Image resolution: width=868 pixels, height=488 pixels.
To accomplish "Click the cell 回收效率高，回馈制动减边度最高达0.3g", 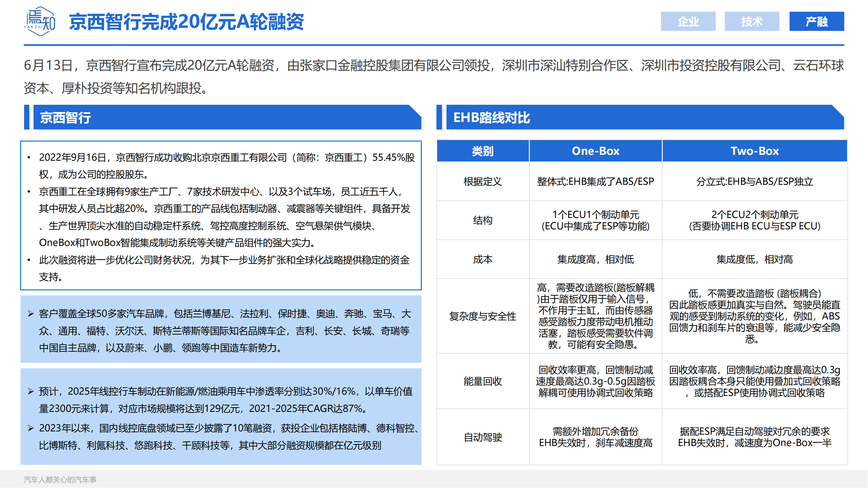I will tap(754, 381).
